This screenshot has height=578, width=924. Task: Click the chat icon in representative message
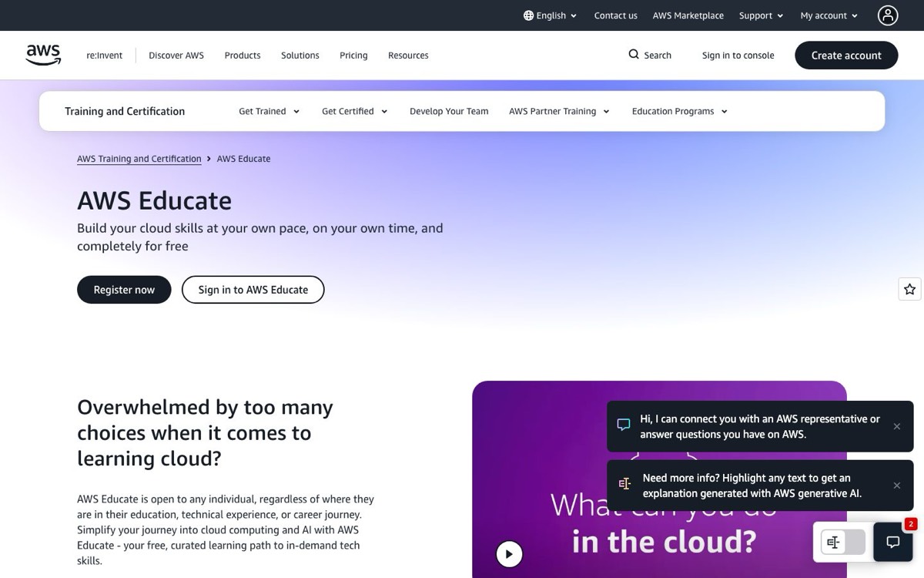pyautogui.click(x=624, y=425)
